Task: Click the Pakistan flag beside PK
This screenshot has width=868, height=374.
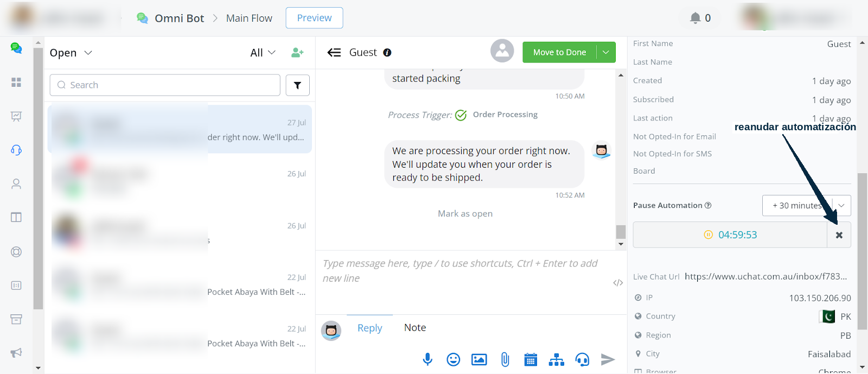Action: 827,316
